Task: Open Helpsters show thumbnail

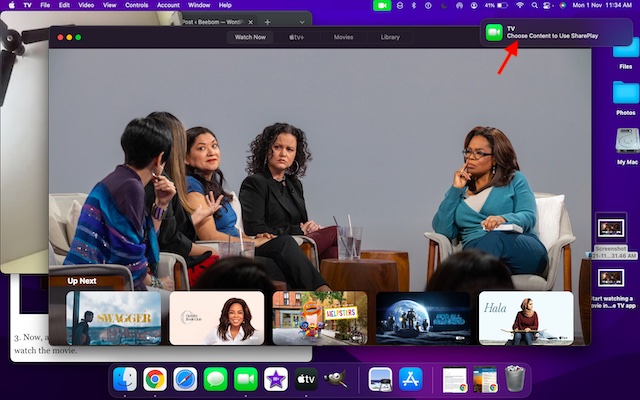Action: [x=320, y=318]
